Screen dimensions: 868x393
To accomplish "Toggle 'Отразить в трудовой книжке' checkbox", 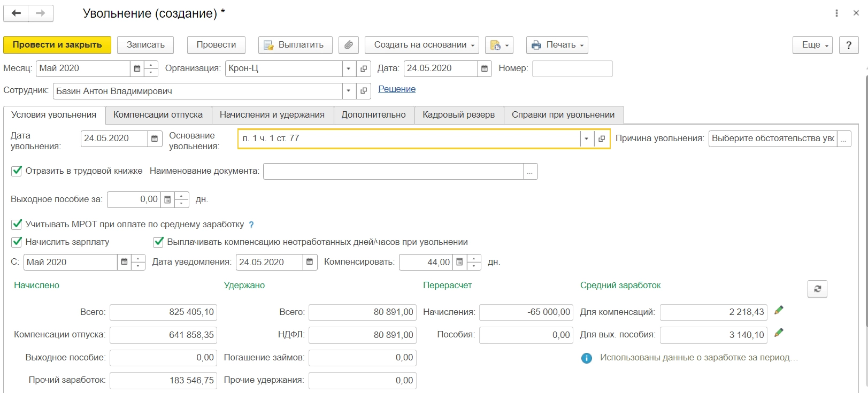I will 17,171.
